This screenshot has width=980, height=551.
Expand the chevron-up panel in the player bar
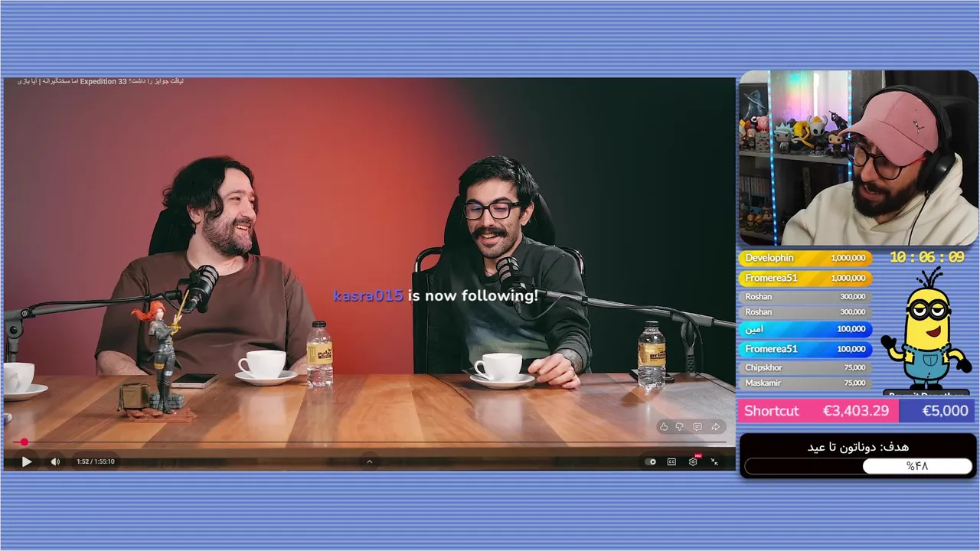pos(369,461)
